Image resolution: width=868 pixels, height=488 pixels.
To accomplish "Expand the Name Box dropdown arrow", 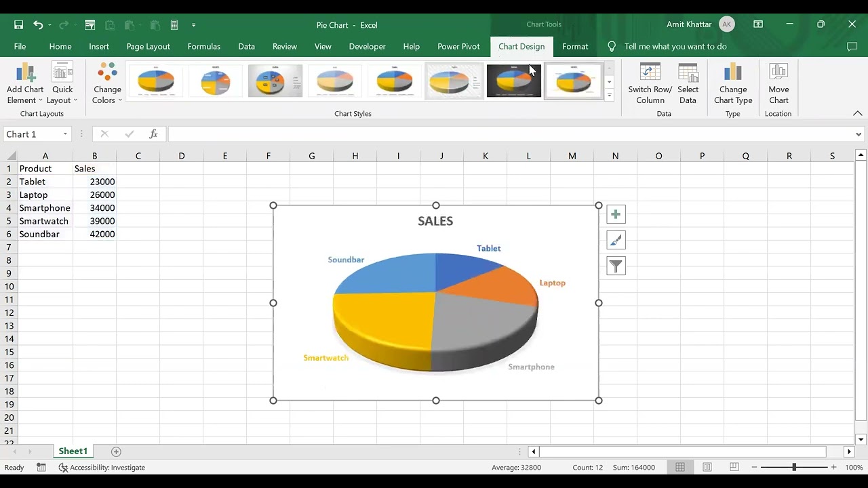I will pos(65,134).
